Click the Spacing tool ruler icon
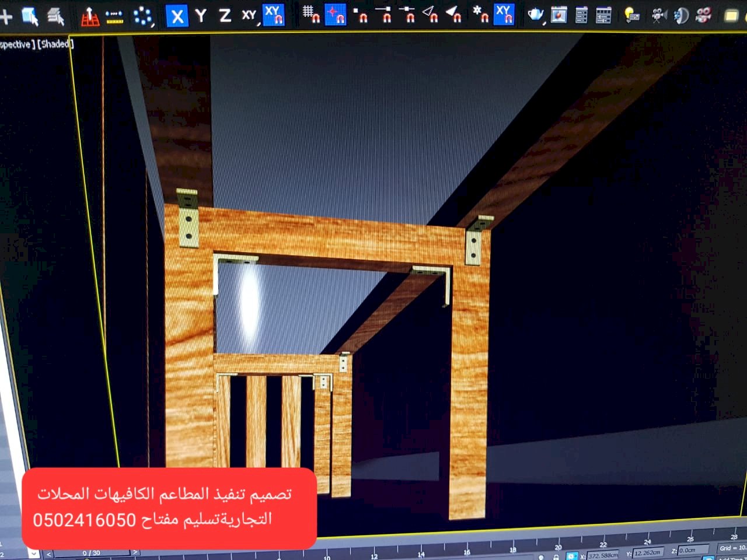747x560 pixels. [115, 17]
